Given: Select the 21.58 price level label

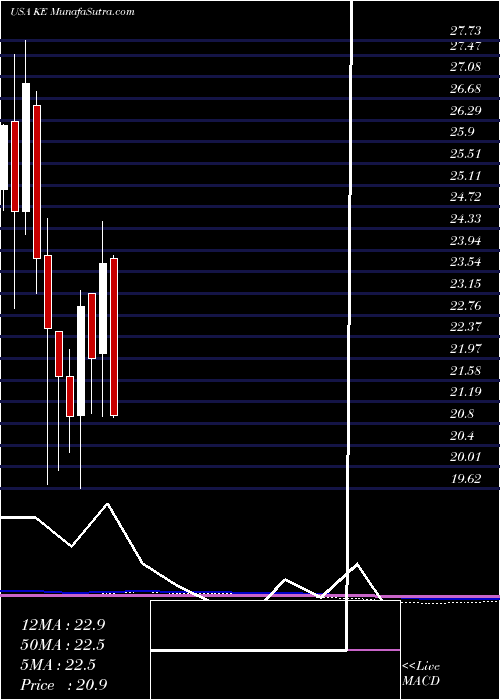Looking at the screenshot, I should (x=466, y=371).
